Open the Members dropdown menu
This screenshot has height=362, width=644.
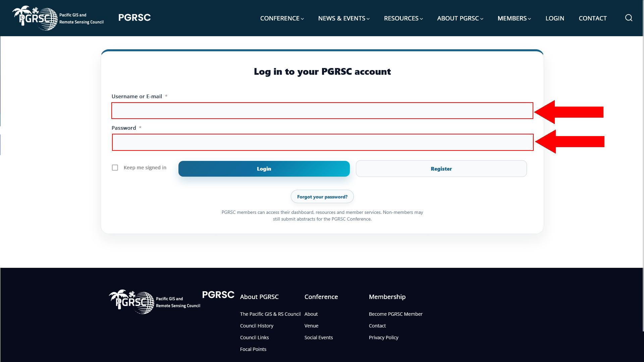click(x=514, y=18)
